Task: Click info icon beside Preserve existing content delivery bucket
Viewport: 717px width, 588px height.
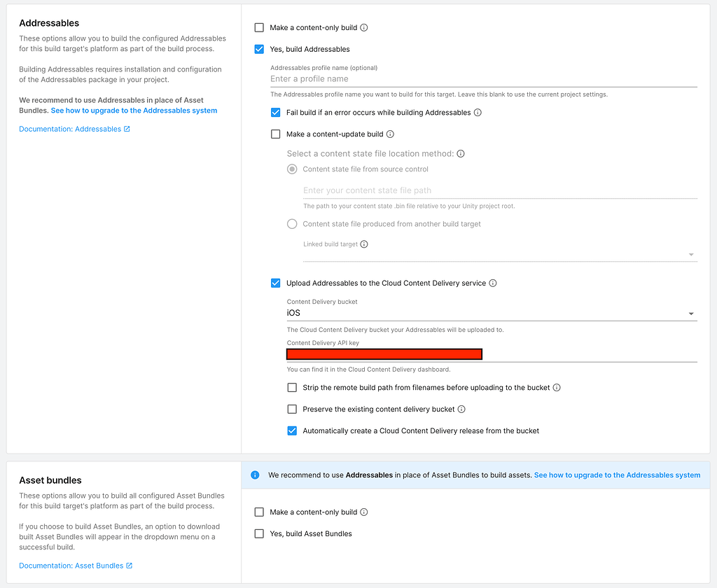Action: point(461,409)
